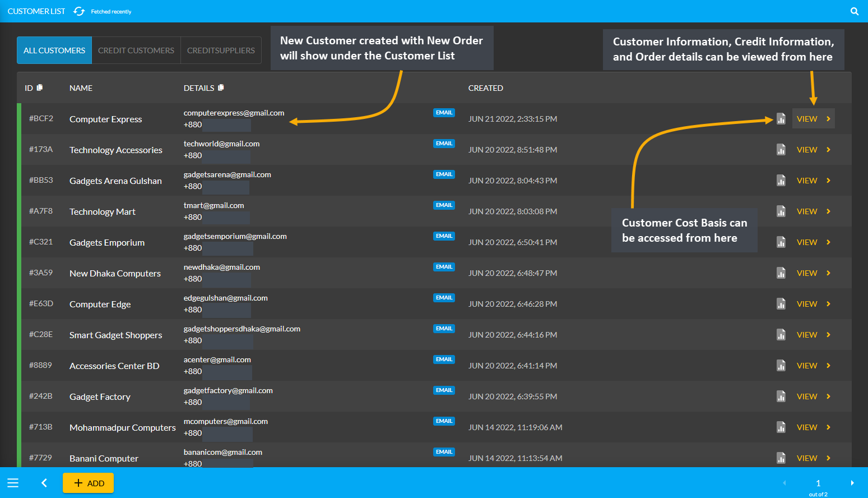The height and width of the screenshot is (498, 868).
Task: Go back using the bottom bar chevron
Action: coord(44,483)
